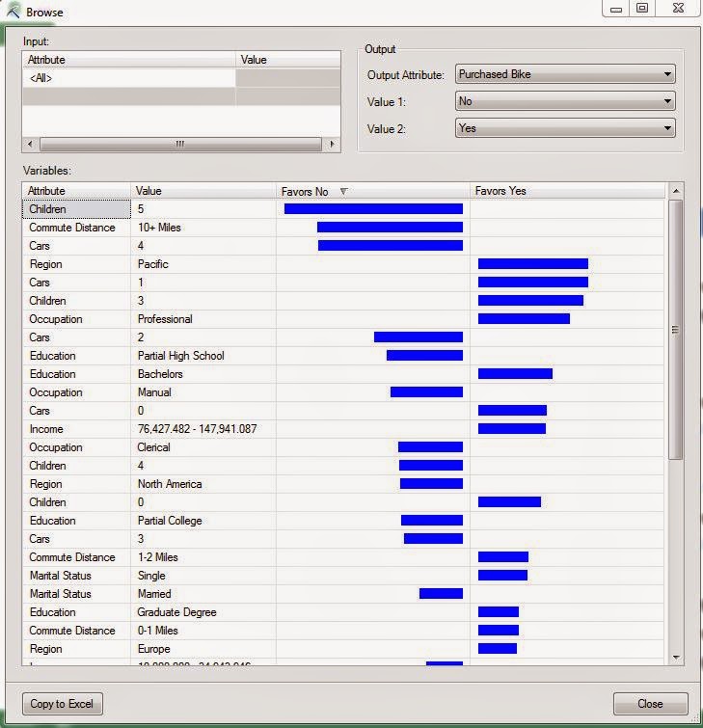Click the Favors Yes bar for Bachelors
The height and width of the screenshot is (728, 703).
(515, 374)
